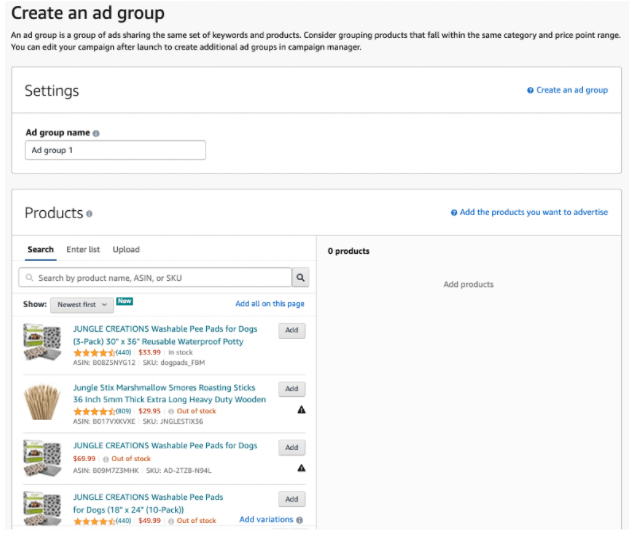This screenshot has width=639, height=537.
Task: Add the Jungle Stix Marshmallow Sticks product
Action: pyautogui.click(x=291, y=389)
